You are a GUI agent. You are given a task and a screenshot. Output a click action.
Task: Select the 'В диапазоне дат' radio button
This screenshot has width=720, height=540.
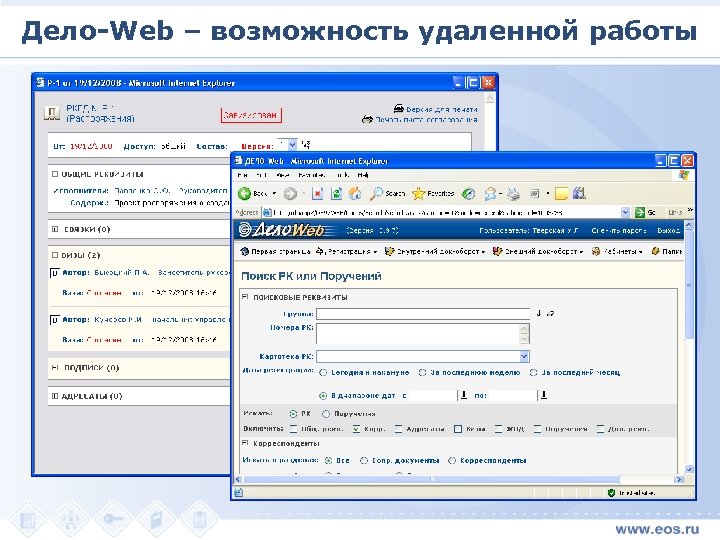(x=323, y=396)
